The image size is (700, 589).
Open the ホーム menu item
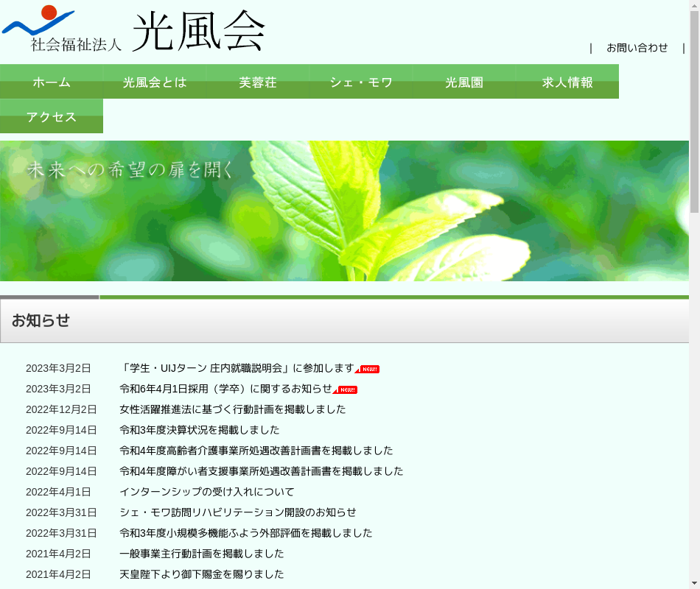[52, 82]
